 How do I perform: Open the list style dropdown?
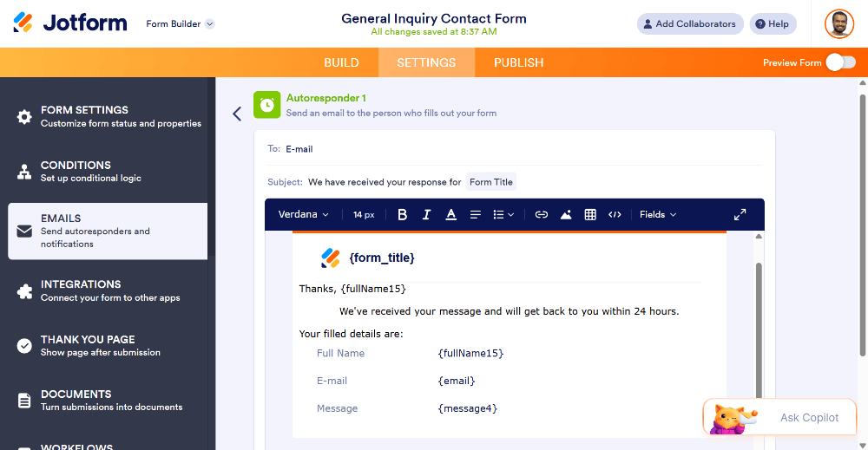pyautogui.click(x=503, y=214)
